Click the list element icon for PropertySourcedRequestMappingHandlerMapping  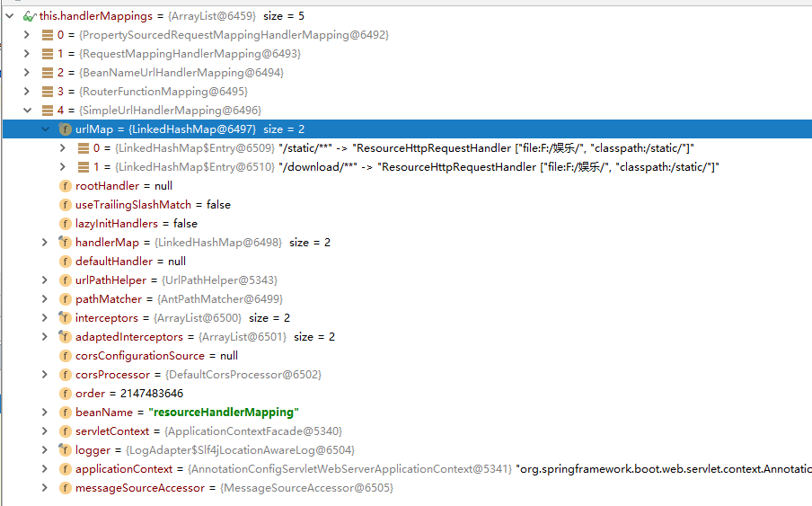coord(48,35)
